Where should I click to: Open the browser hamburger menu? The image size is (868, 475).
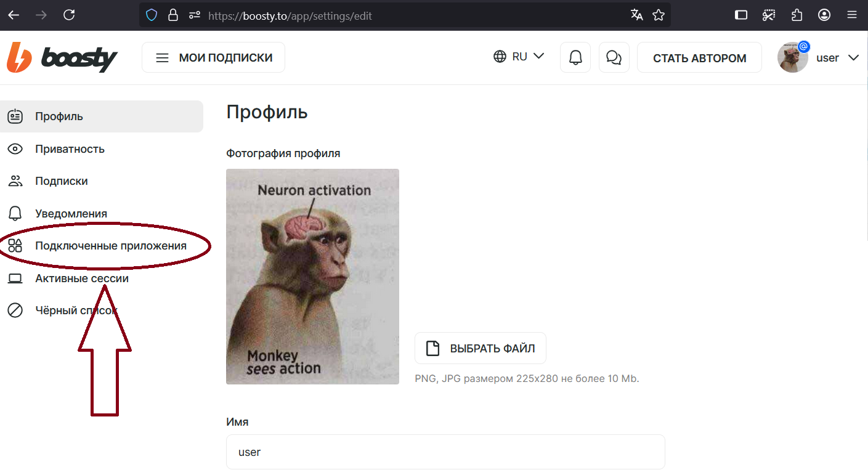pos(852,15)
